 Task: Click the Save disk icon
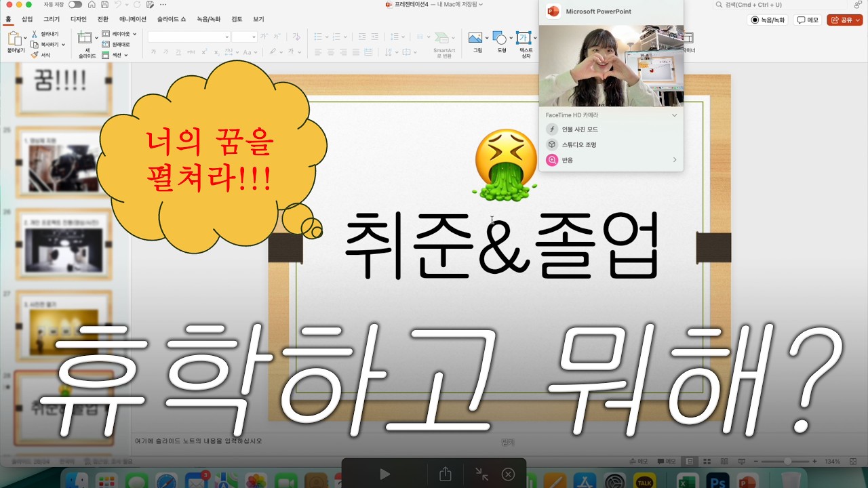(x=104, y=5)
